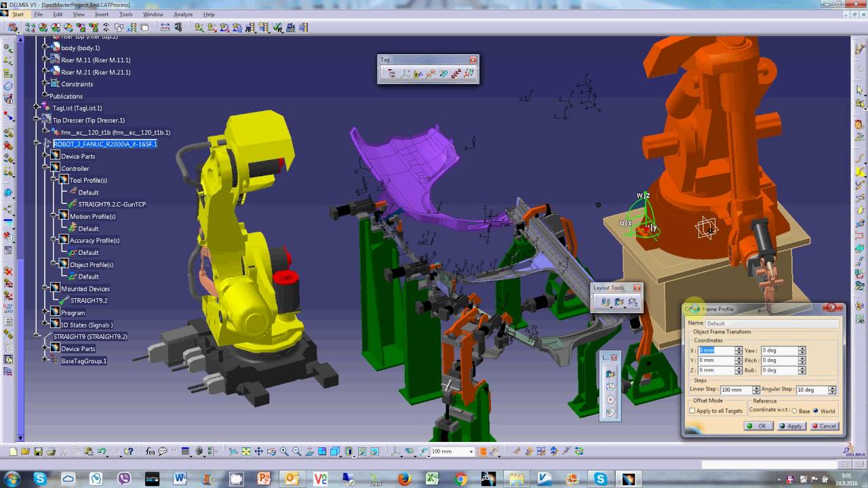Click the X coordinate input field
The width and height of the screenshot is (868, 488).
click(716, 350)
